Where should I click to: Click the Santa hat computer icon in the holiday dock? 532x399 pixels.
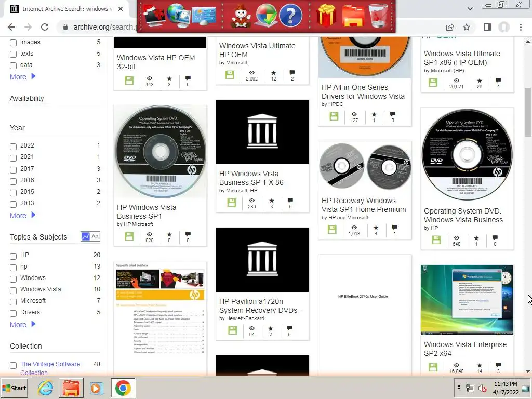pos(155,16)
